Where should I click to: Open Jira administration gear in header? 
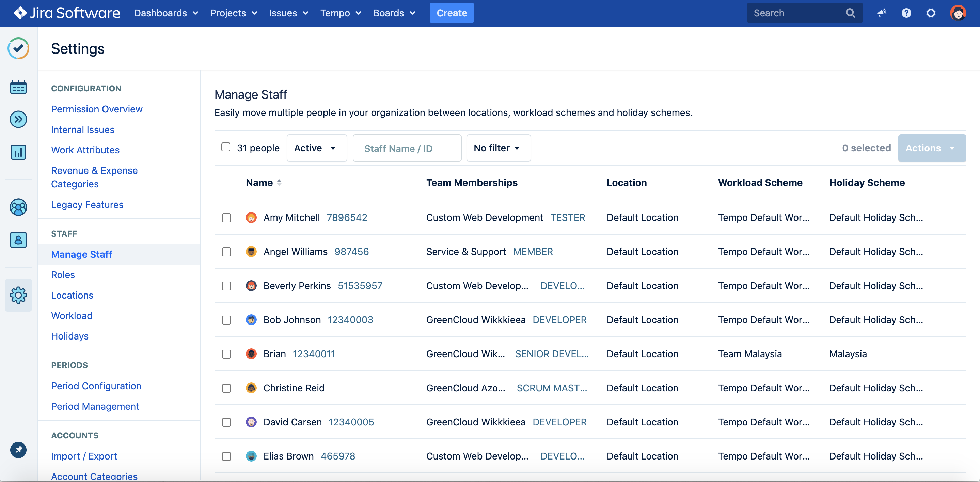pyautogui.click(x=931, y=13)
